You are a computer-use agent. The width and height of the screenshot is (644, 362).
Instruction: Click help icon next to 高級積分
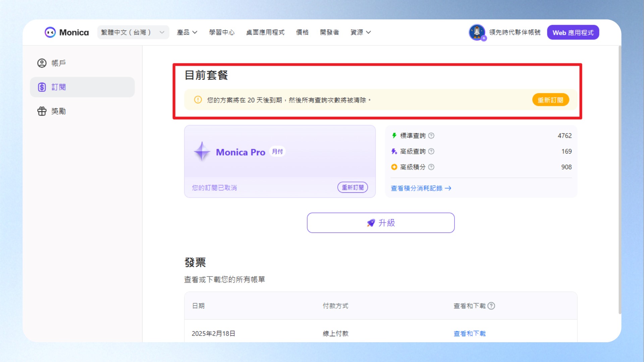point(431,167)
